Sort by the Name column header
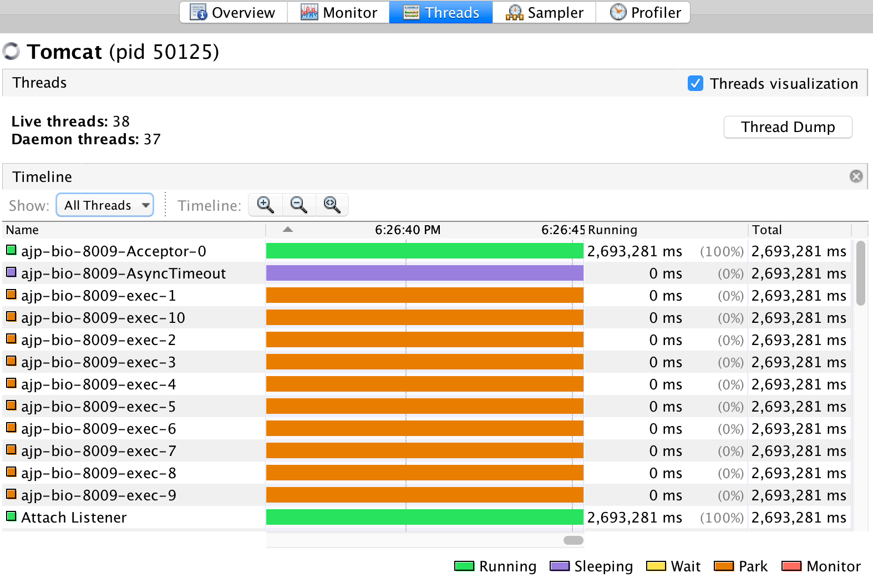 134,230
